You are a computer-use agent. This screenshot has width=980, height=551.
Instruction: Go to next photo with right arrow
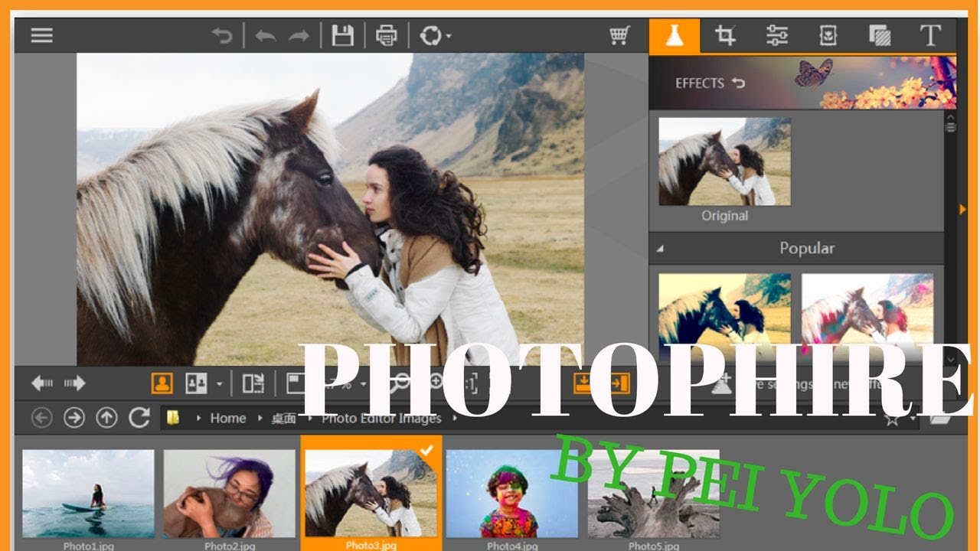pyautogui.click(x=74, y=383)
